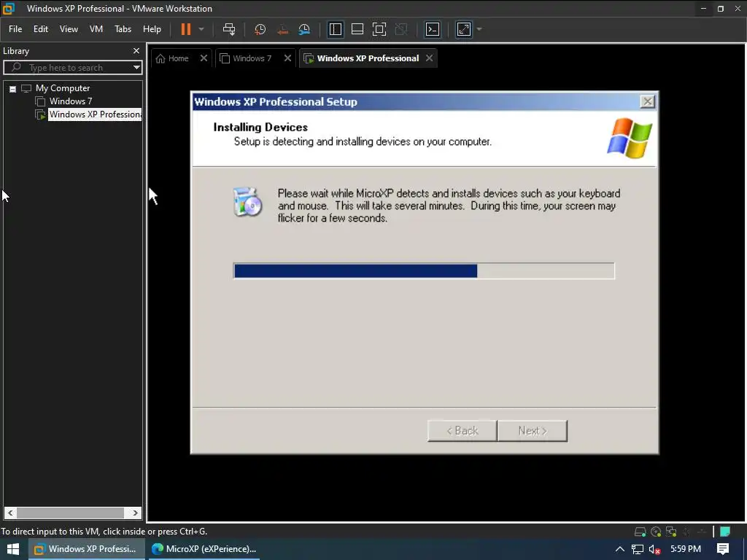Click the Back button in Setup

(462, 431)
